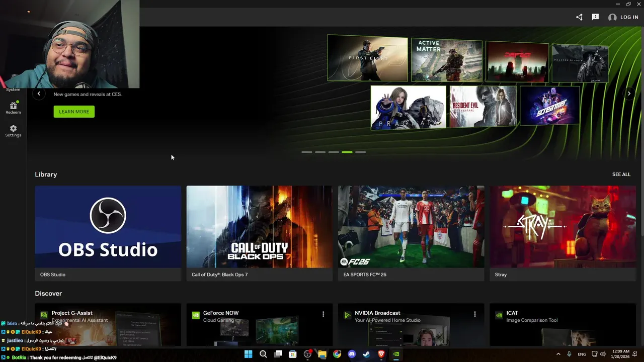Image resolution: width=644 pixels, height=362 pixels.
Task: Click LOG IN
Action: [x=629, y=17]
